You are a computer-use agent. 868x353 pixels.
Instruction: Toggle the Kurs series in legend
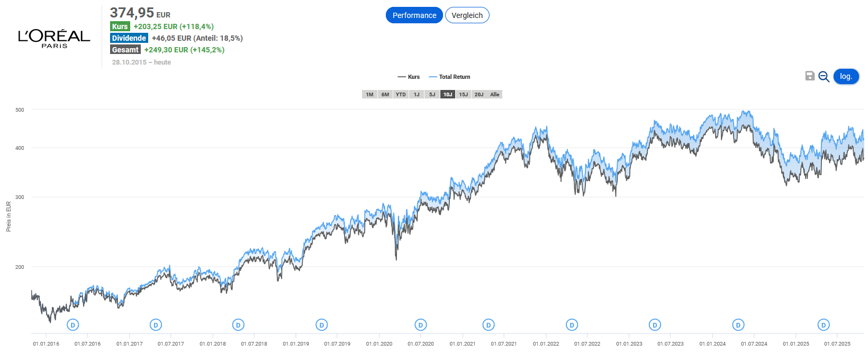click(x=409, y=77)
